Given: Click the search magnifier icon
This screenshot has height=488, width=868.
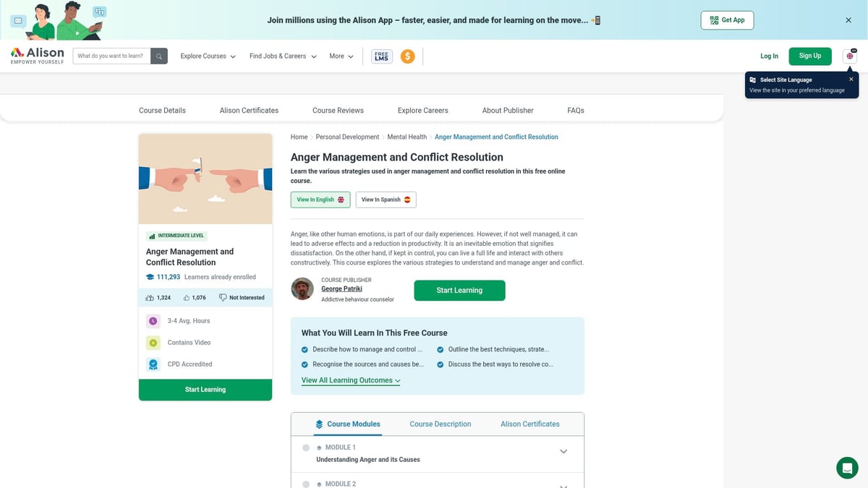Looking at the screenshot, I should pos(159,56).
